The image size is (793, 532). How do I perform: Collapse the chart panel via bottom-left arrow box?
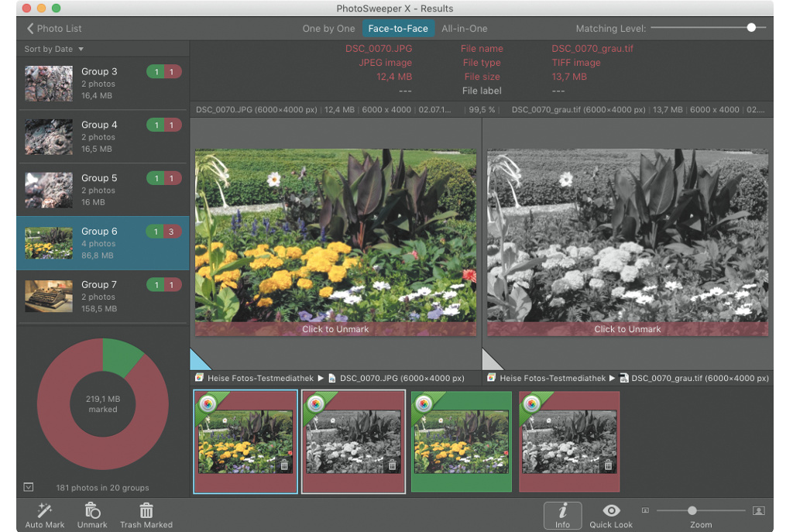(29, 487)
